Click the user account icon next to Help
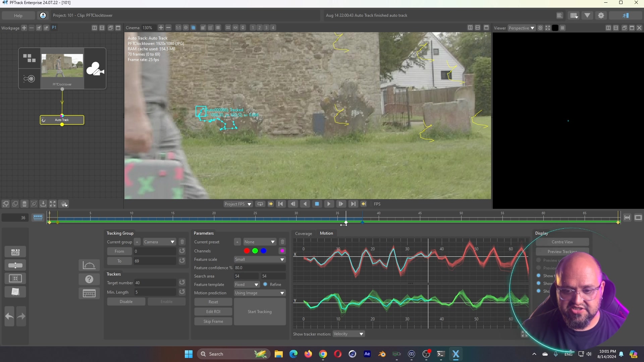This screenshot has height=362, width=644. tap(43, 15)
